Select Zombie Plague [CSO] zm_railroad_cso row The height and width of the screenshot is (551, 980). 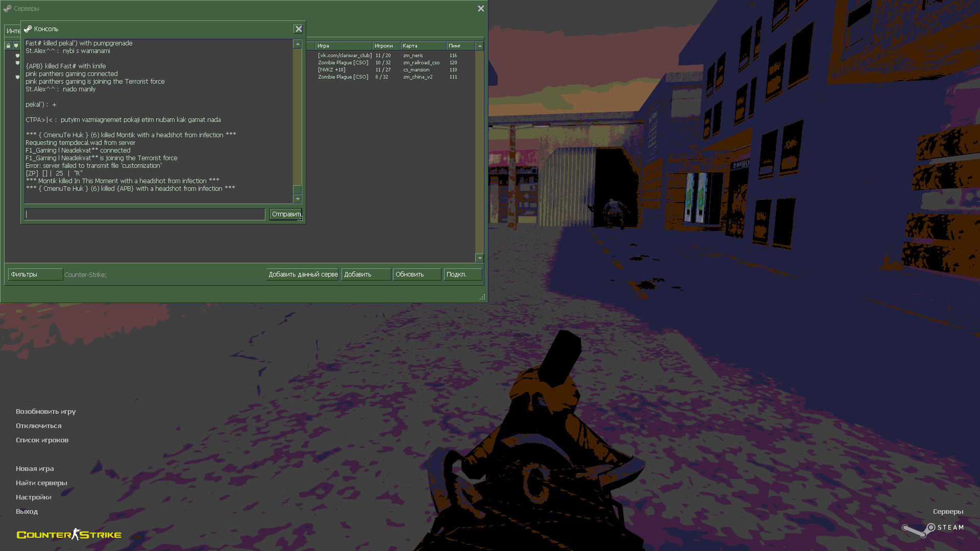point(390,63)
